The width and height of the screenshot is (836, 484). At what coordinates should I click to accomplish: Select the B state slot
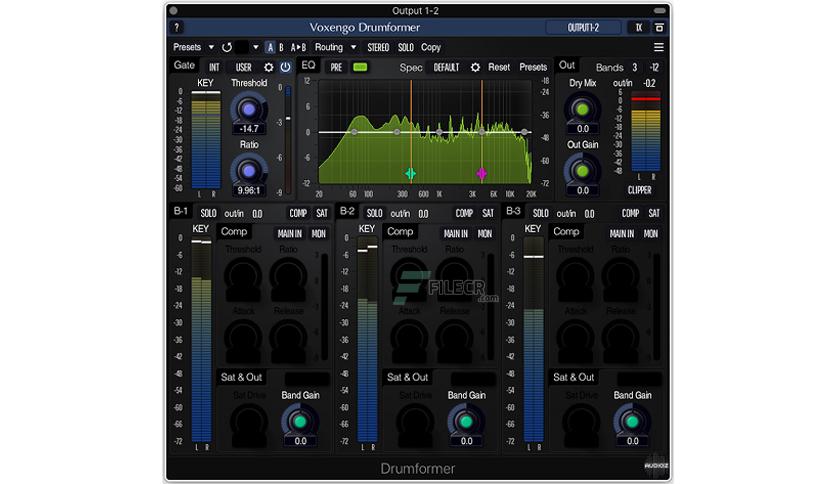click(281, 47)
